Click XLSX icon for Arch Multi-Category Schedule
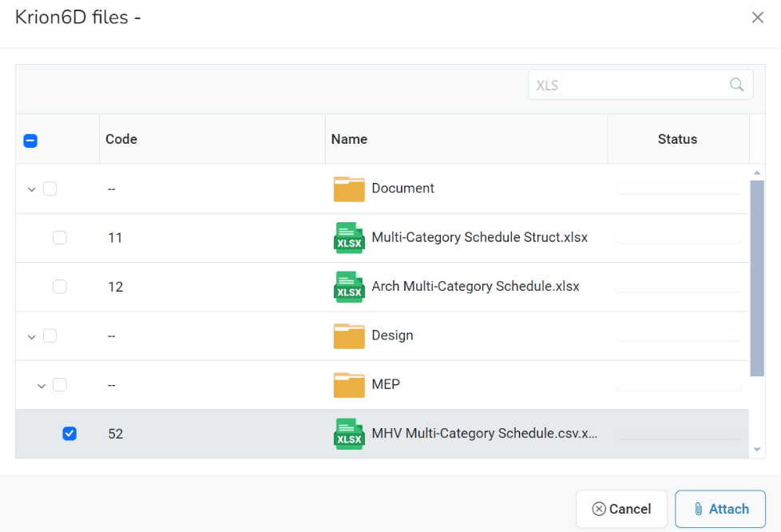781x532 pixels. 349,287
